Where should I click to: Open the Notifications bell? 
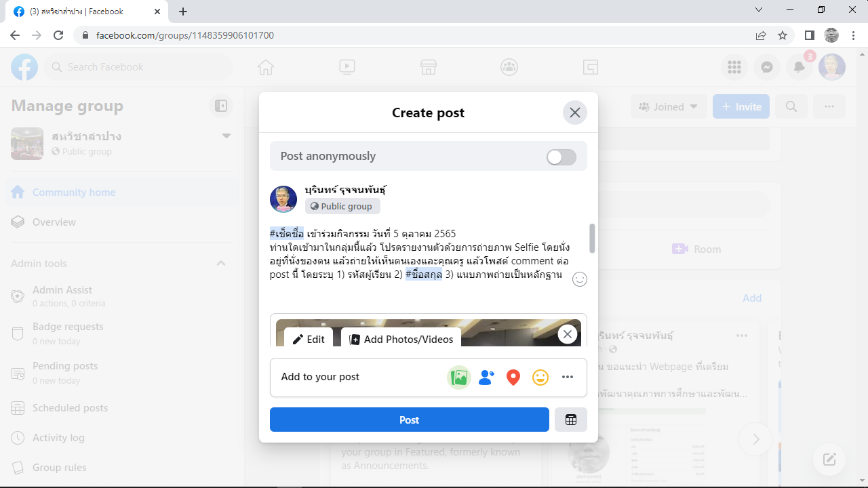click(800, 67)
